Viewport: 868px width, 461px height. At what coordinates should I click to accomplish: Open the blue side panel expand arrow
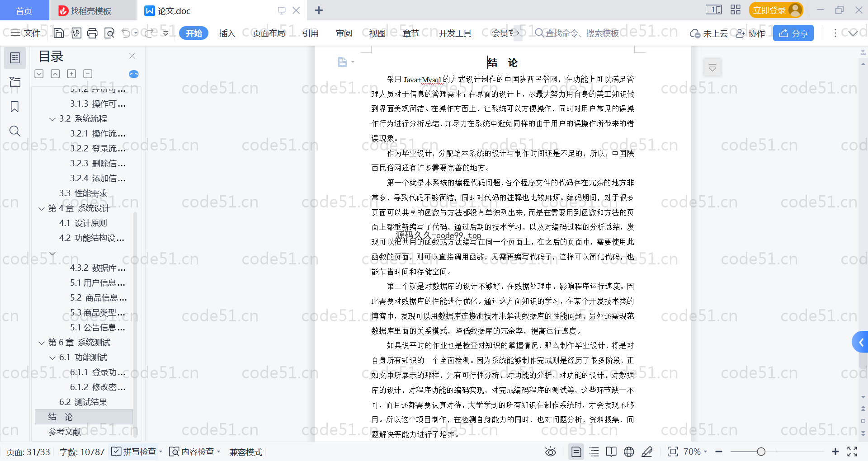point(861,343)
